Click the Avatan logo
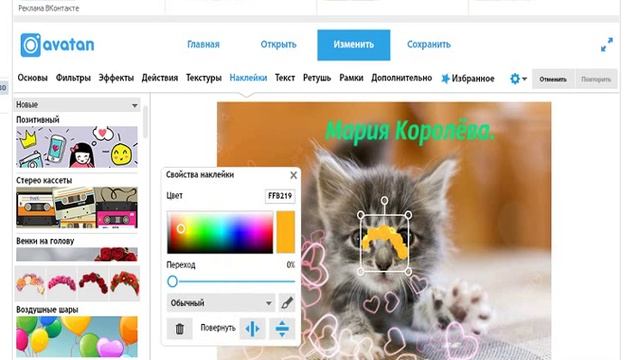Image resolution: width=640 pixels, height=360 pixels. coord(57,45)
